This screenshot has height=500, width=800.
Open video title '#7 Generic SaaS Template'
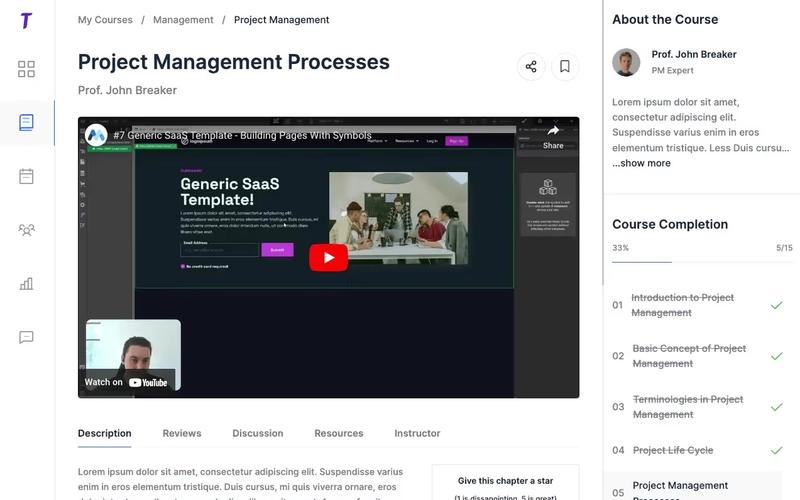tap(242, 135)
